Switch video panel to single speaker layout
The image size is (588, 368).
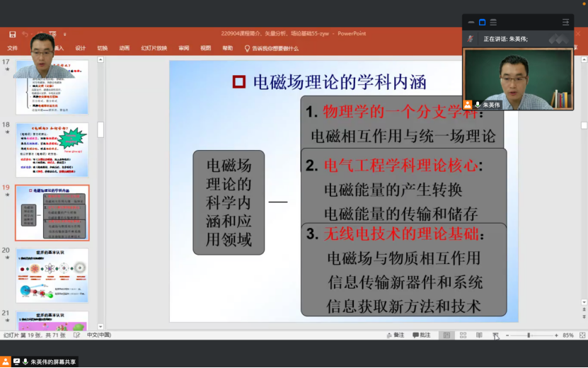(x=482, y=22)
